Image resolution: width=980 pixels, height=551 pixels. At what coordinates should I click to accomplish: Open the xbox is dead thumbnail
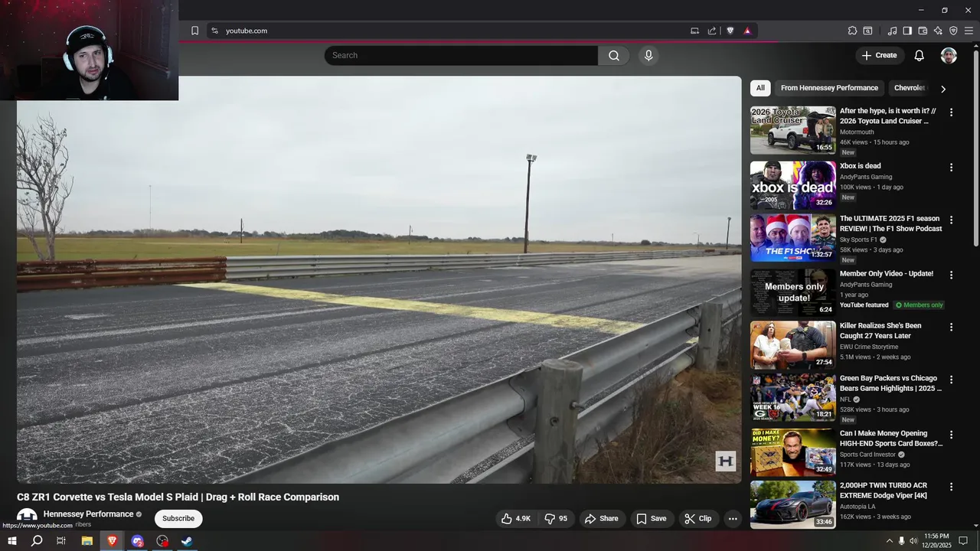click(793, 185)
